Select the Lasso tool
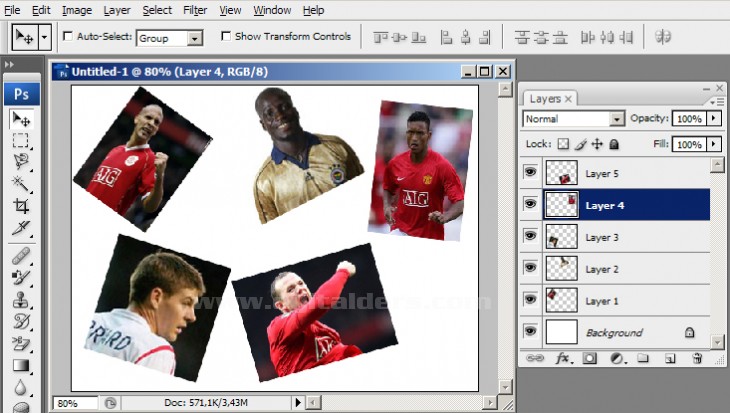 (20, 161)
